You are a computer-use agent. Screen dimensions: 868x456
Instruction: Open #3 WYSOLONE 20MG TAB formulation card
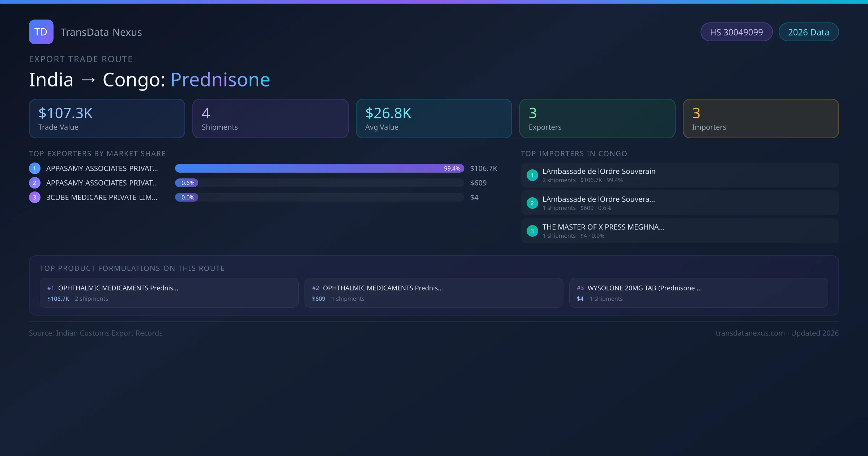pos(698,293)
